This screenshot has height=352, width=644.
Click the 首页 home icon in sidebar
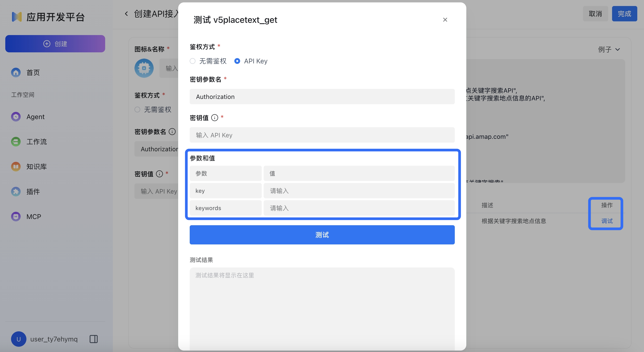[16, 73]
